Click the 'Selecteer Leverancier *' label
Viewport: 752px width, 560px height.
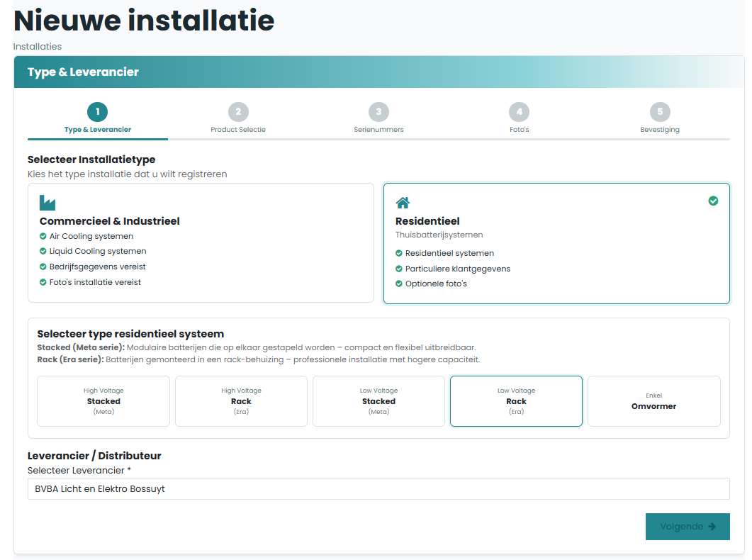(x=79, y=471)
